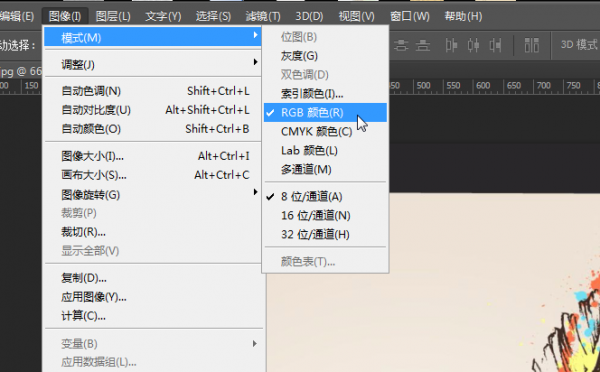Select 16 位/通道(N) bit depth
Image resolution: width=600 pixels, height=372 pixels.
click(x=325, y=215)
